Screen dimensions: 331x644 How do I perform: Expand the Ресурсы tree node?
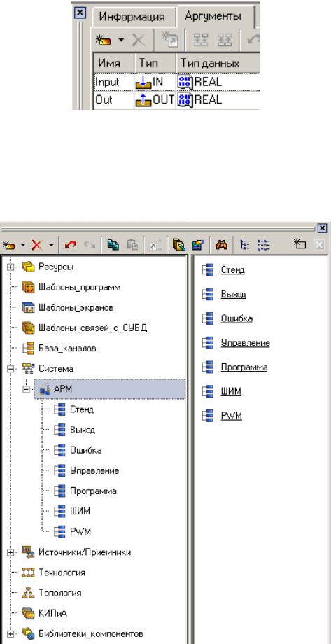(x=10, y=267)
